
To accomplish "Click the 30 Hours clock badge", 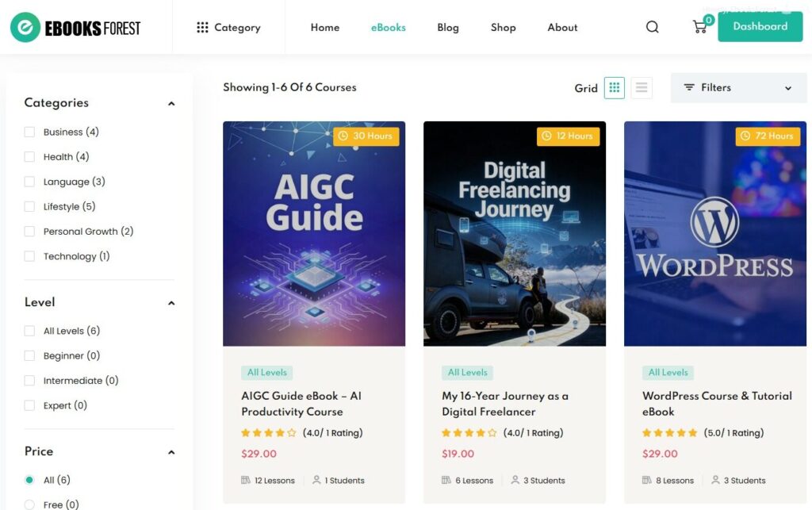I will (366, 136).
